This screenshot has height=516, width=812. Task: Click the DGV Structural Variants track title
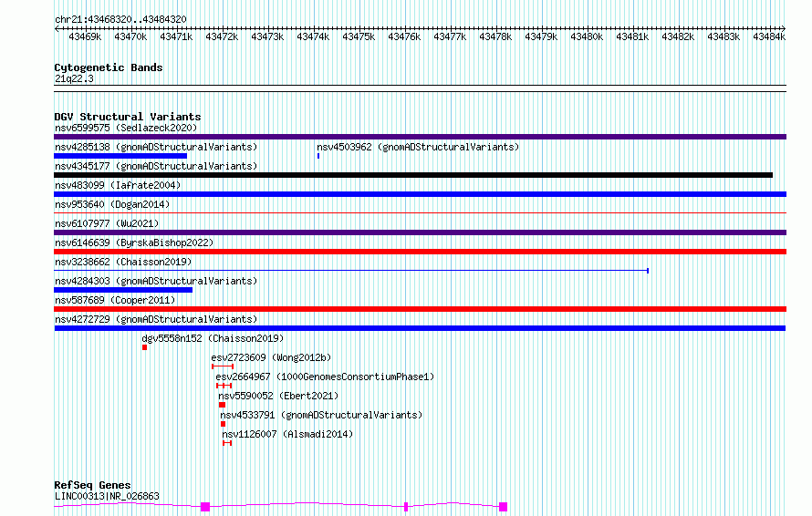coord(128,117)
